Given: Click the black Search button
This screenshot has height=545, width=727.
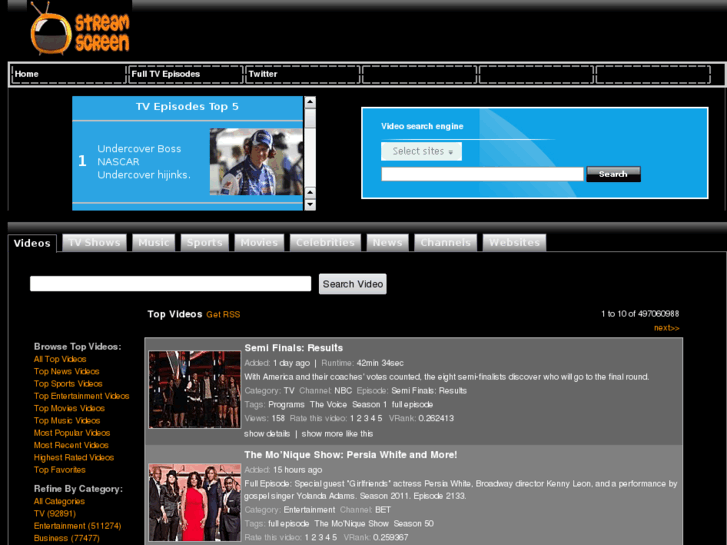Looking at the screenshot, I should (613, 174).
